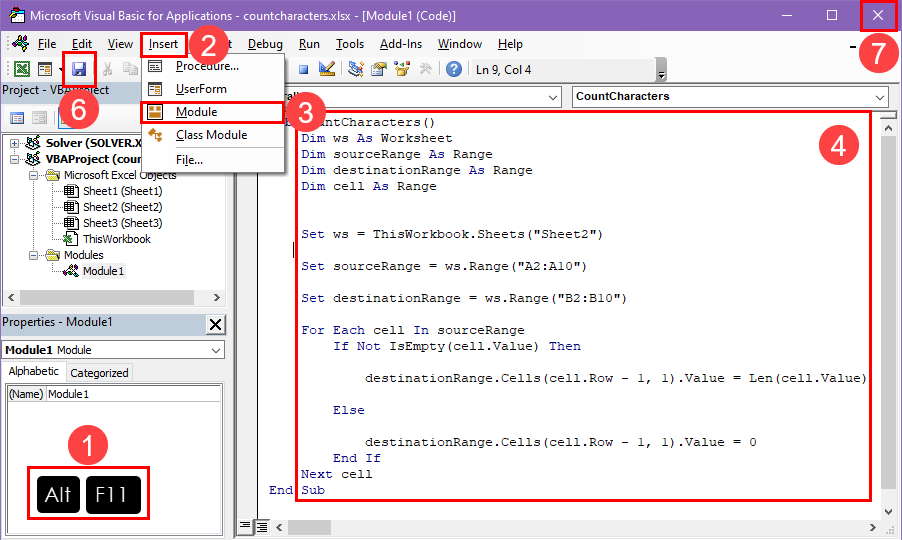Select Sheet3 (Sheet3) in project tree
The image size is (902, 540).
123,223
